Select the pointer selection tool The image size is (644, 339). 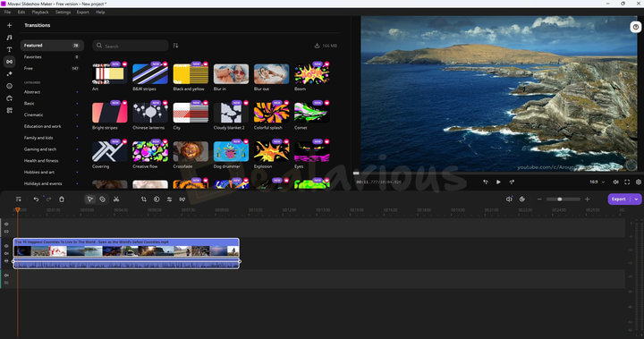[x=90, y=199]
